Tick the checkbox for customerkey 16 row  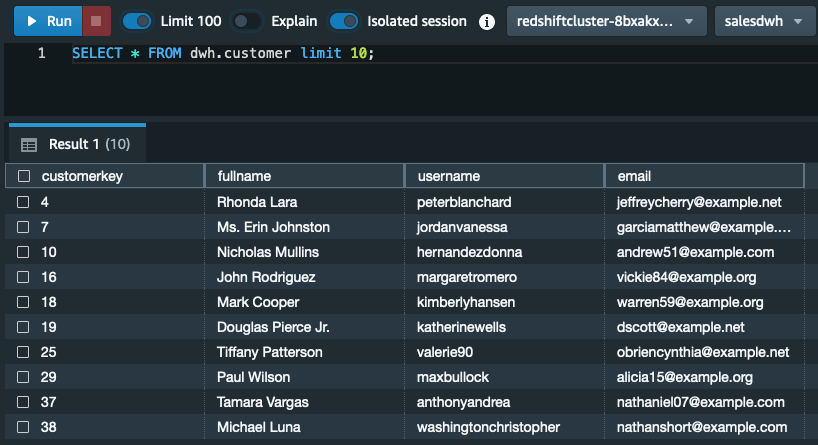pos(23,277)
